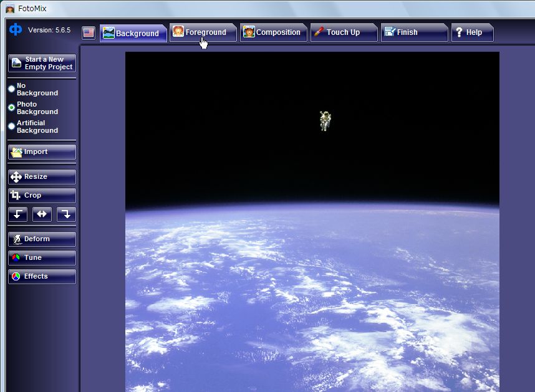The image size is (535, 392).
Task: Click the FotoMix blue logo icon
Action: (16, 29)
